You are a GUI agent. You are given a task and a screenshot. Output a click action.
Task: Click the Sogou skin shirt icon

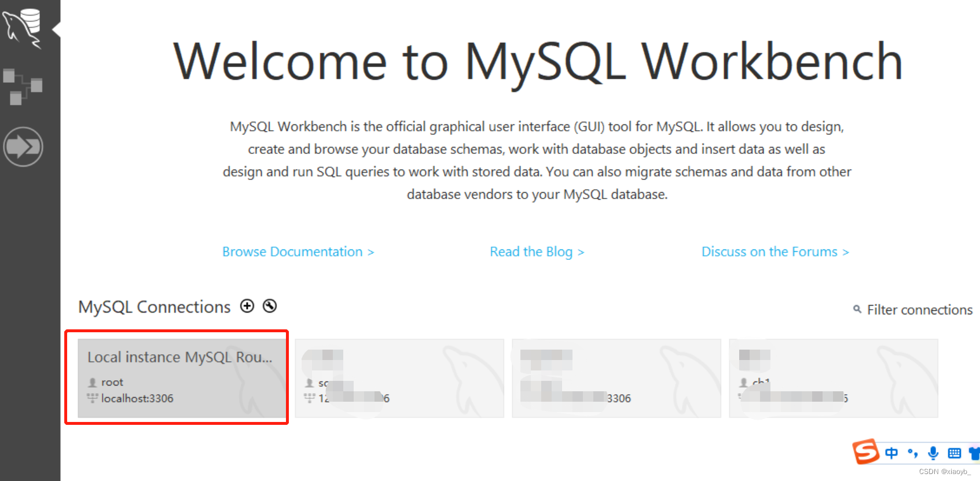coord(975,453)
